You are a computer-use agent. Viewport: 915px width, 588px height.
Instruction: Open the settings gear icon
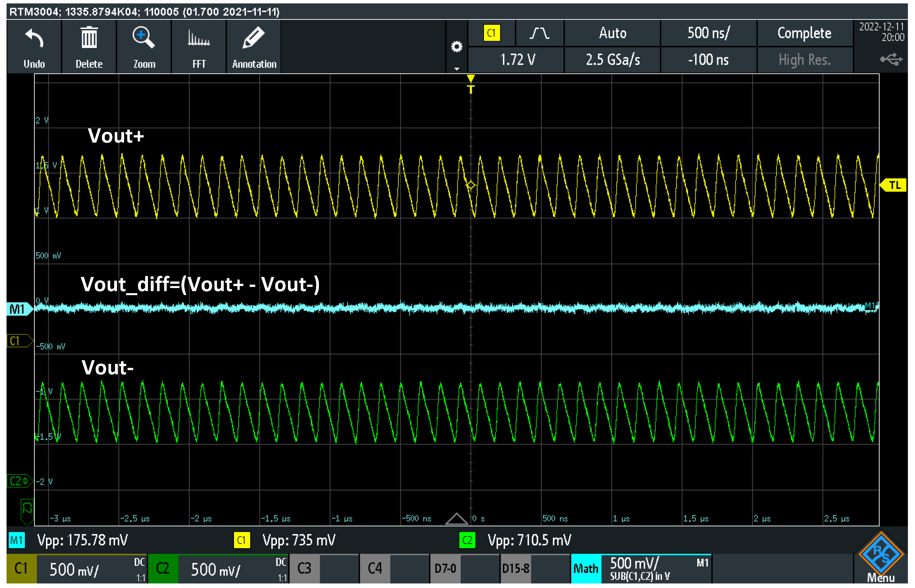457,47
